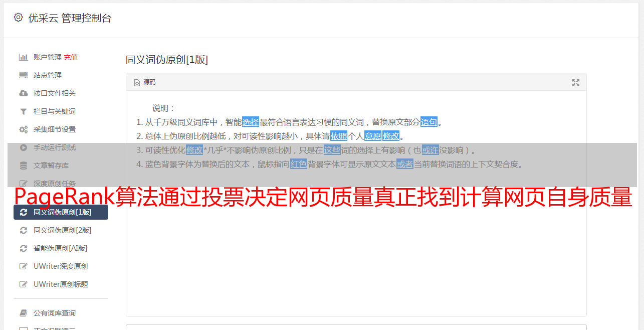This screenshot has width=644, height=330.
Task: Click the highlighted word 语句
Action: 429,122
